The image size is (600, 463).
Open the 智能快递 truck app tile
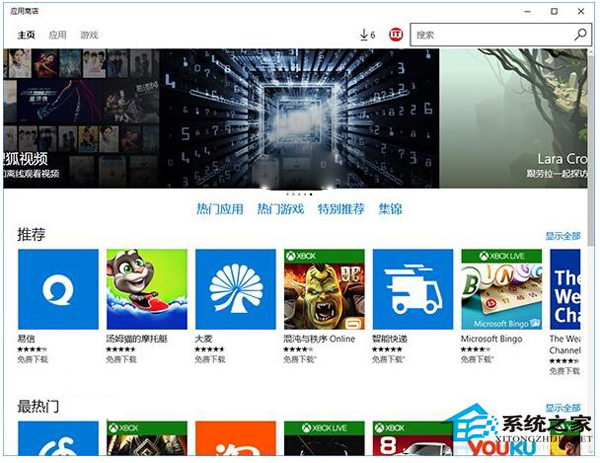pos(413,289)
